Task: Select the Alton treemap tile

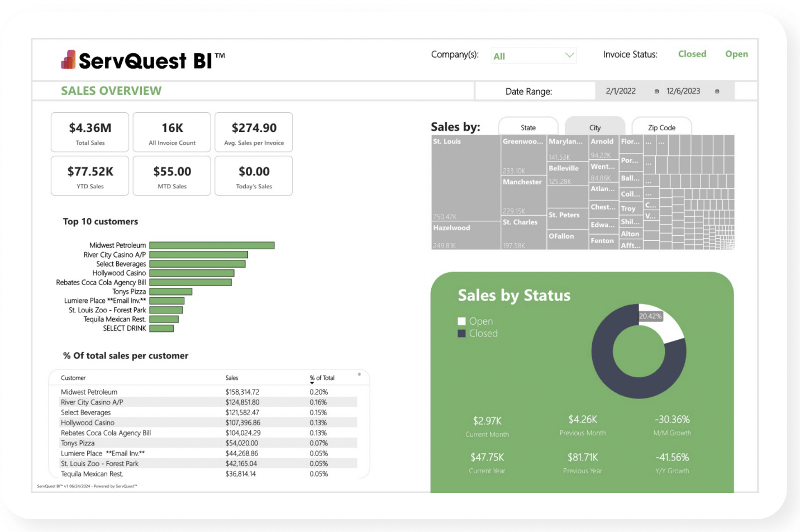Action: click(631, 234)
